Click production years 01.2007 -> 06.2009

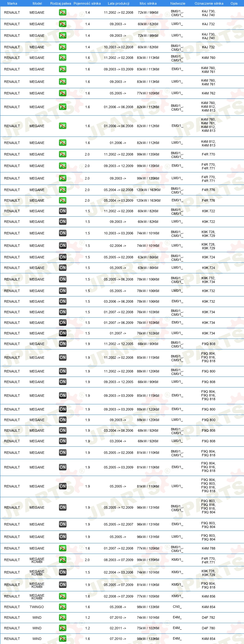[119, 323]
